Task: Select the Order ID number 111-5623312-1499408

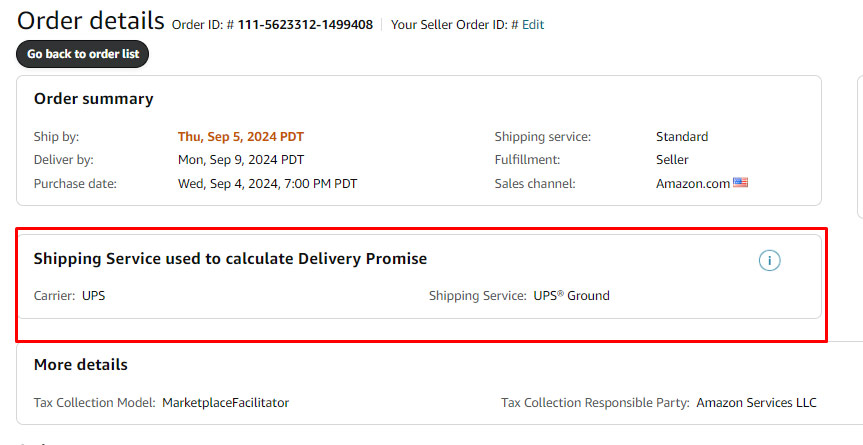Action: pos(305,25)
